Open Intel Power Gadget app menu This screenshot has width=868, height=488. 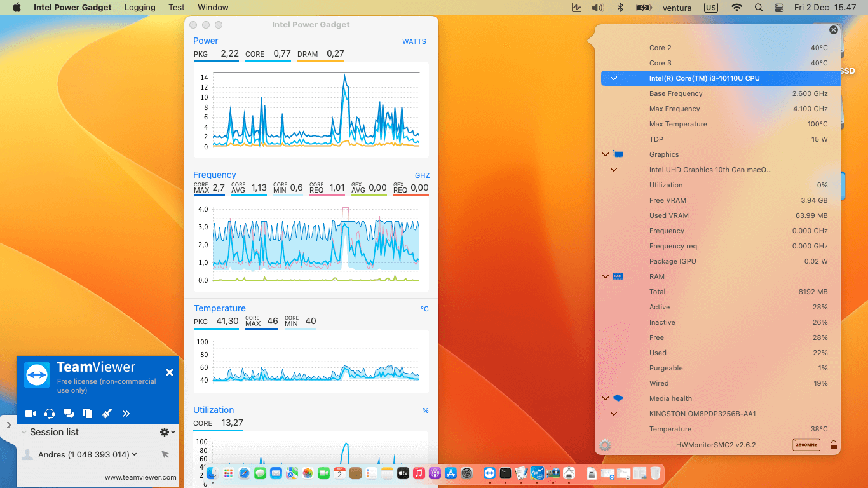[72, 8]
